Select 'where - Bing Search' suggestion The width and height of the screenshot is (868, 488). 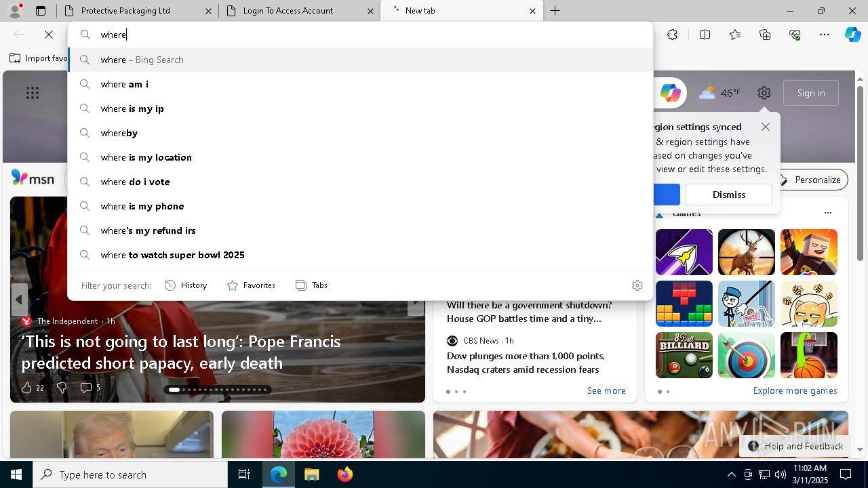360,60
